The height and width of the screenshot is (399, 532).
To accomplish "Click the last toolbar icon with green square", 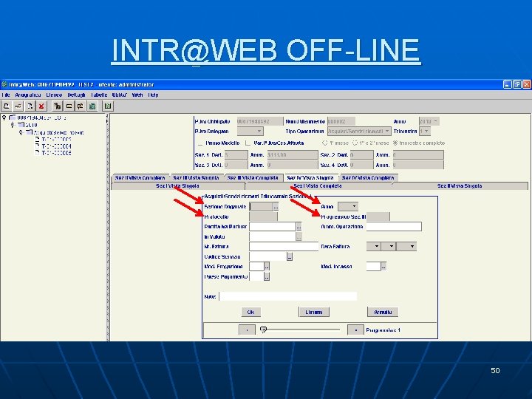I will coord(108,106).
